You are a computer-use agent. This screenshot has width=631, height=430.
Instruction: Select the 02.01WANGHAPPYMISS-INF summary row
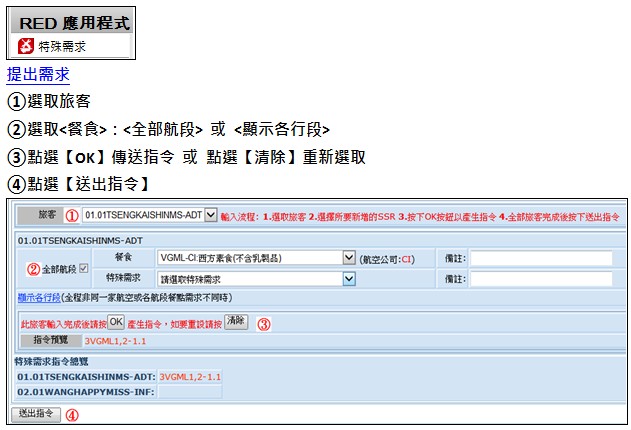pos(85,392)
